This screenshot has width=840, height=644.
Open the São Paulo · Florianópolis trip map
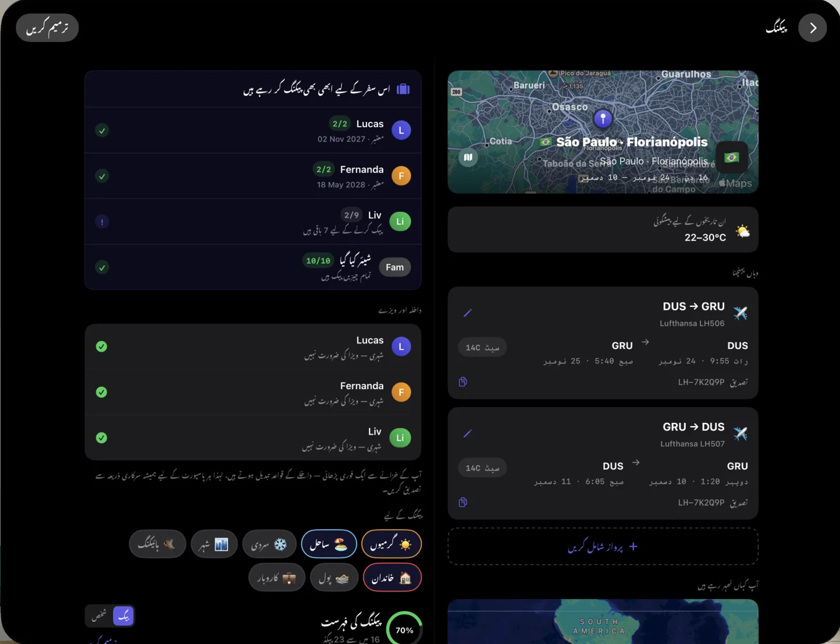pyautogui.click(x=603, y=132)
